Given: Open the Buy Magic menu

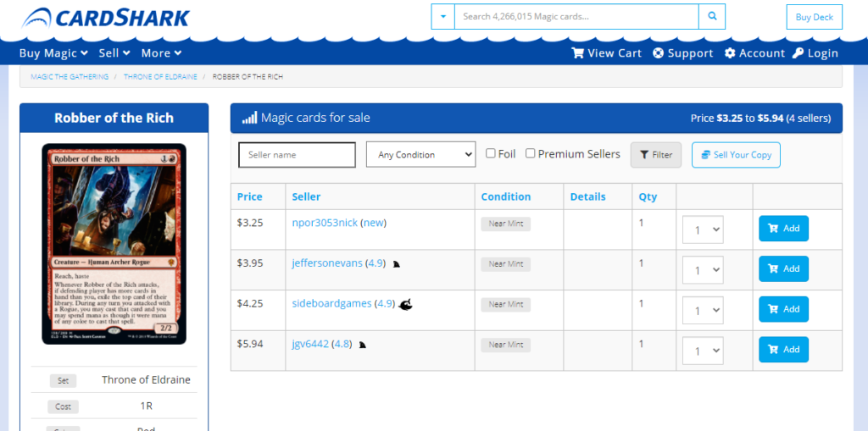Looking at the screenshot, I should click(53, 53).
